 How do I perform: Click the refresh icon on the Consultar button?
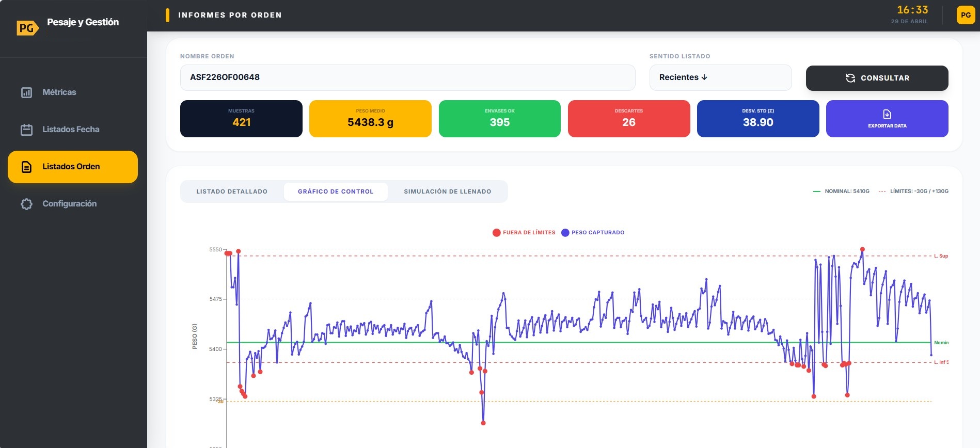coord(850,78)
